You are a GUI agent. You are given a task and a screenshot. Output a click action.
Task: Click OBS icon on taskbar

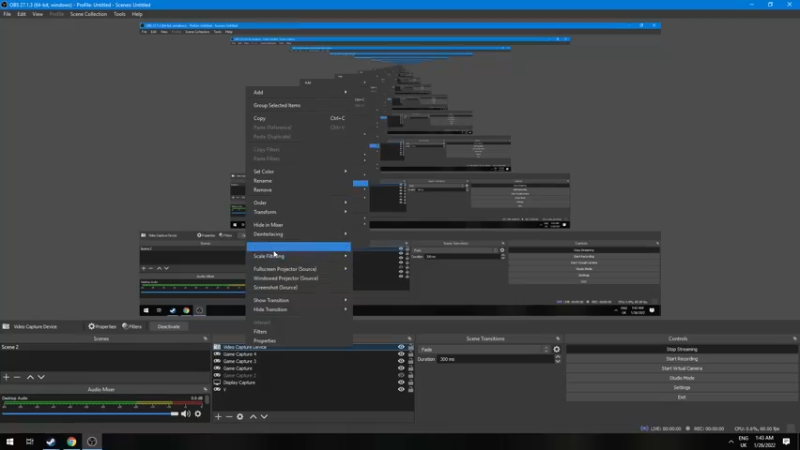(x=92, y=441)
